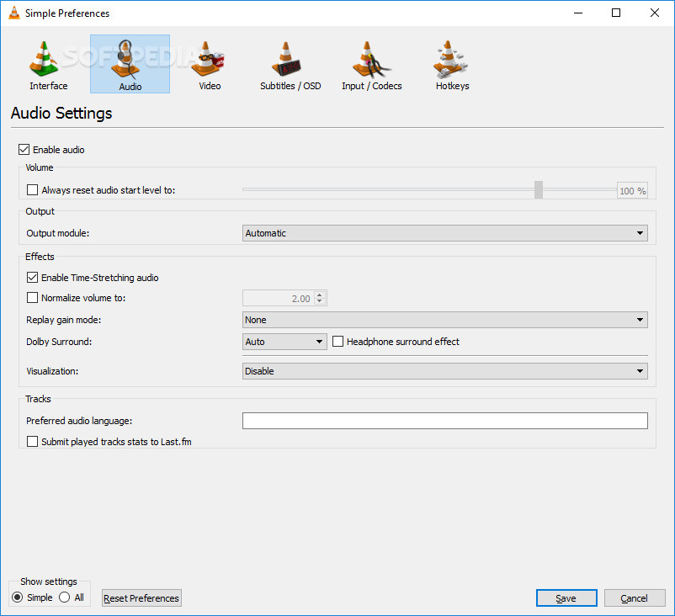Enable Always reset audio start level
The image size is (675, 616).
[32, 190]
